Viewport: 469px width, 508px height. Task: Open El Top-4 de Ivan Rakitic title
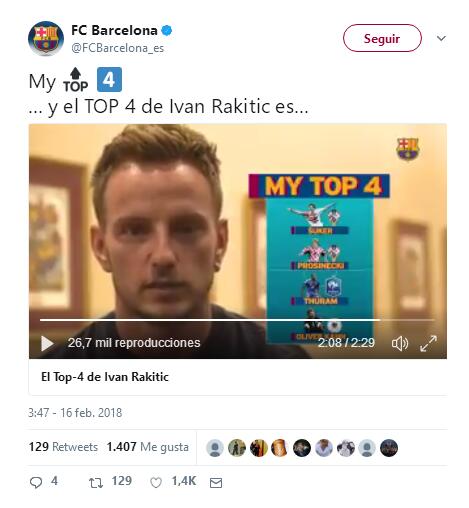pos(105,377)
